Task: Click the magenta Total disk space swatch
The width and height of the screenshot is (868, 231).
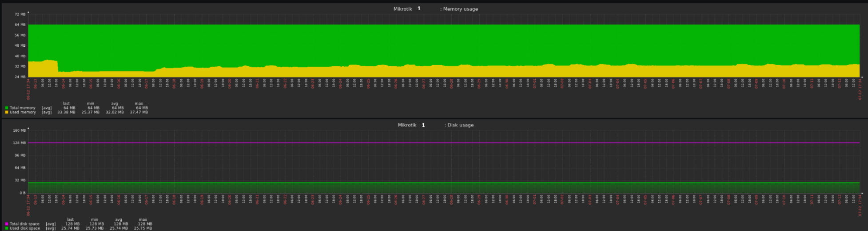Action: coord(7,224)
